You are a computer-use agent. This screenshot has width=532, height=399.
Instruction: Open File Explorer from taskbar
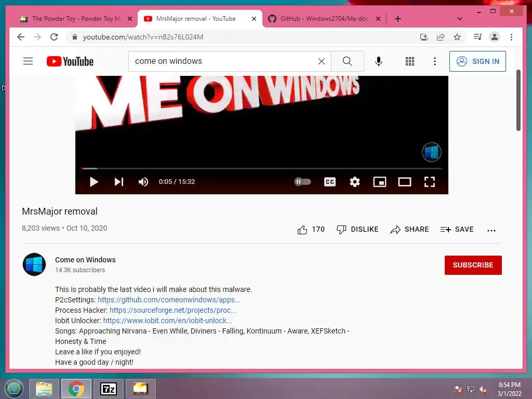(x=44, y=389)
